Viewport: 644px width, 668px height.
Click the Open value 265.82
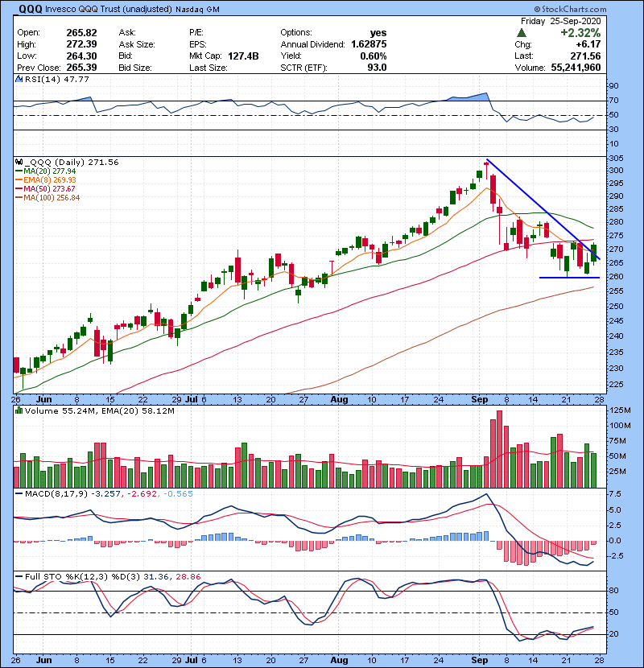(x=81, y=33)
